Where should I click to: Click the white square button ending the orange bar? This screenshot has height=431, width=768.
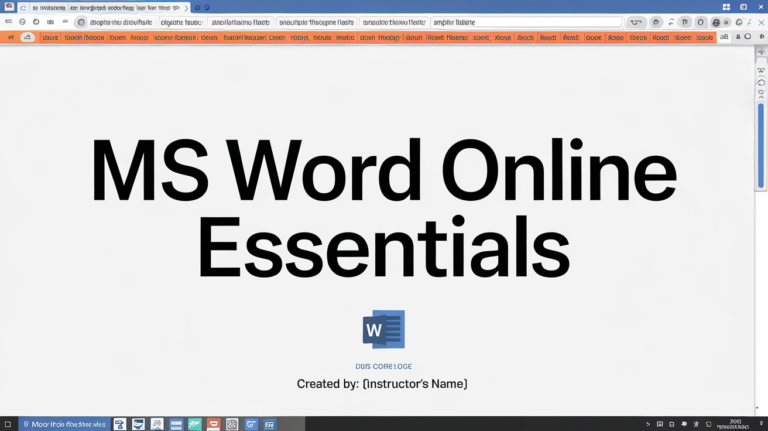pyautogui.click(x=724, y=37)
